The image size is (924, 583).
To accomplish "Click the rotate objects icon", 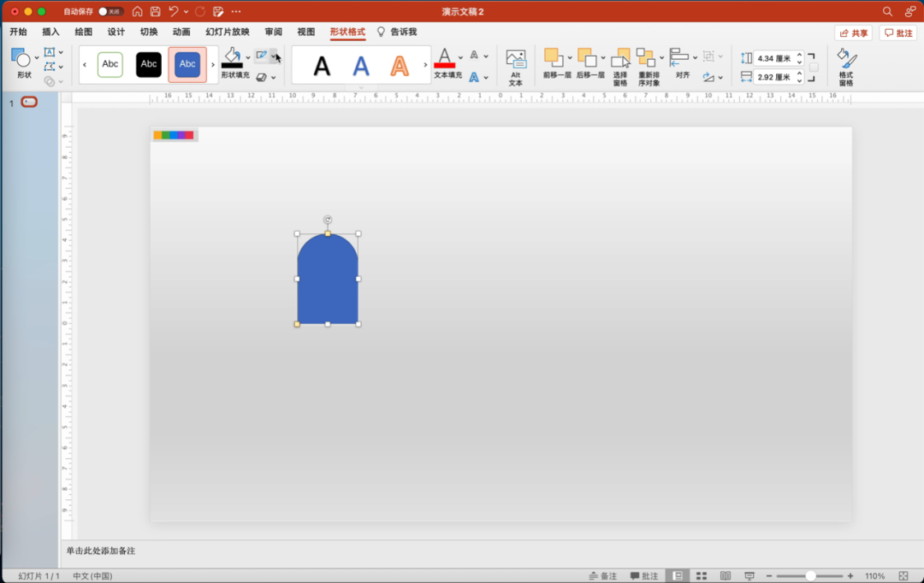I will 709,77.
